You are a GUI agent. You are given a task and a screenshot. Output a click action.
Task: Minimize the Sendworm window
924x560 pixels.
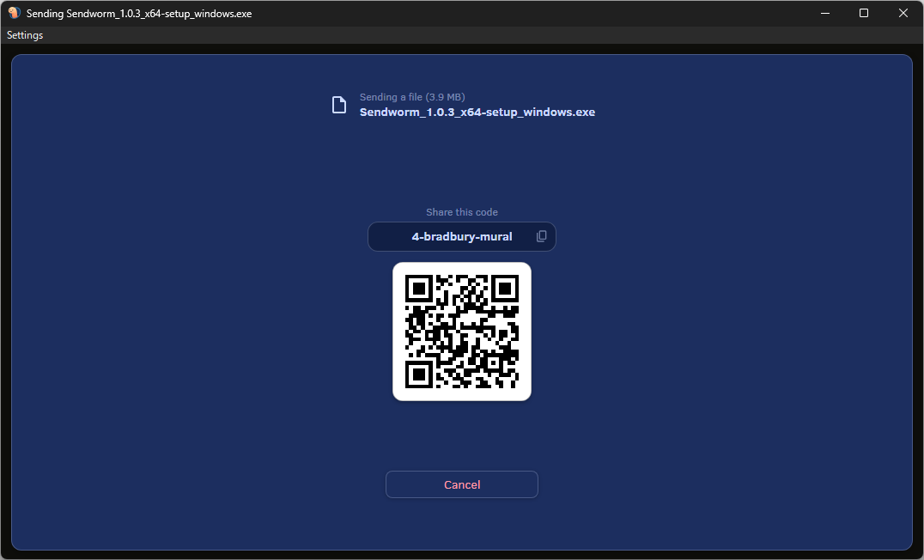click(x=824, y=13)
